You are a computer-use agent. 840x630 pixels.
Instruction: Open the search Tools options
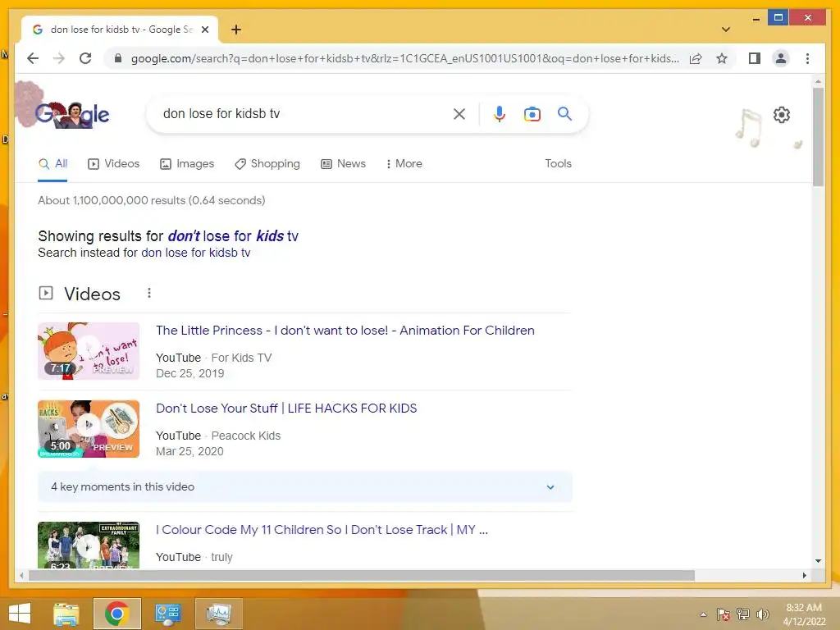coord(558,163)
